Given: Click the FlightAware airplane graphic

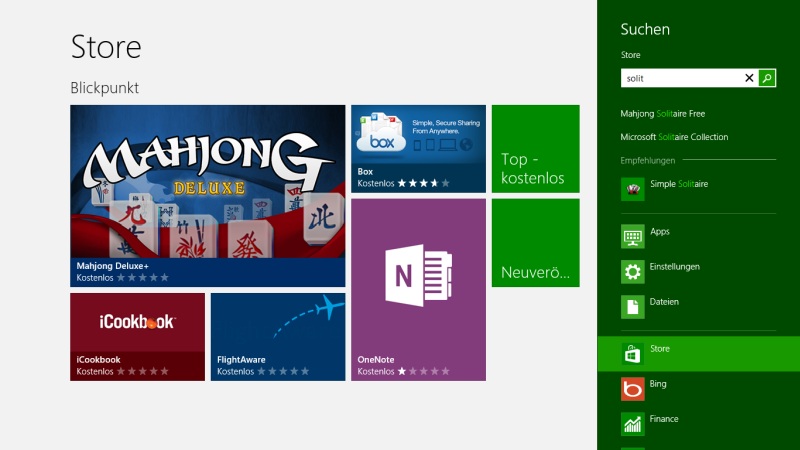Looking at the screenshot, I should (x=309, y=316).
